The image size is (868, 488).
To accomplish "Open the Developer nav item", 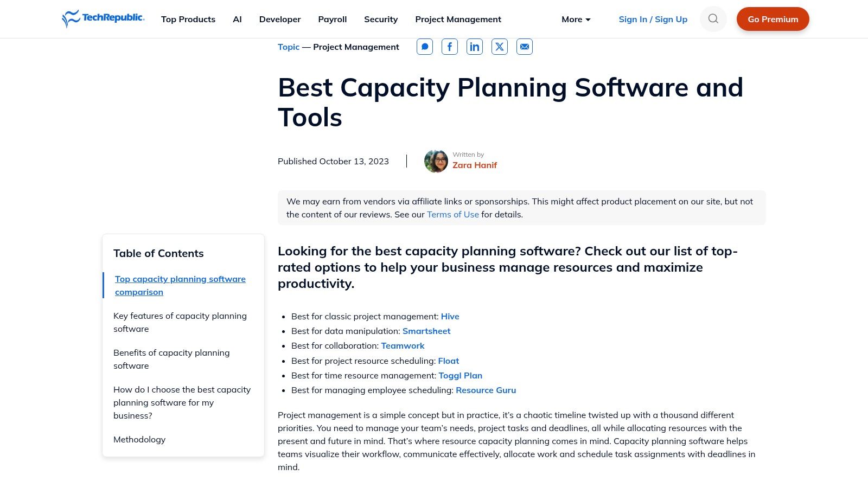I will [280, 19].
